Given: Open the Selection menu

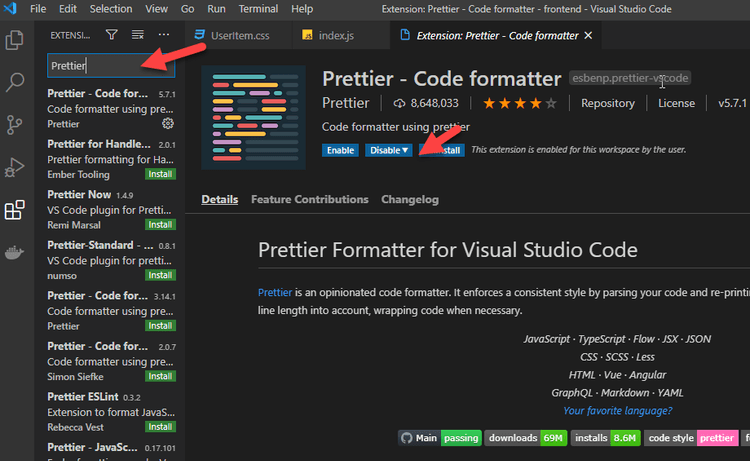Looking at the screenshot, I should click(111, 9).
